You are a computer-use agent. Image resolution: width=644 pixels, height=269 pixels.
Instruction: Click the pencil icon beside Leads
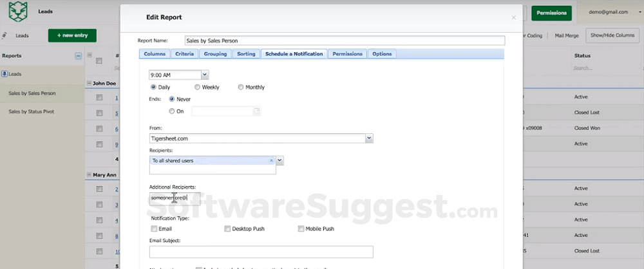point(5,35)
